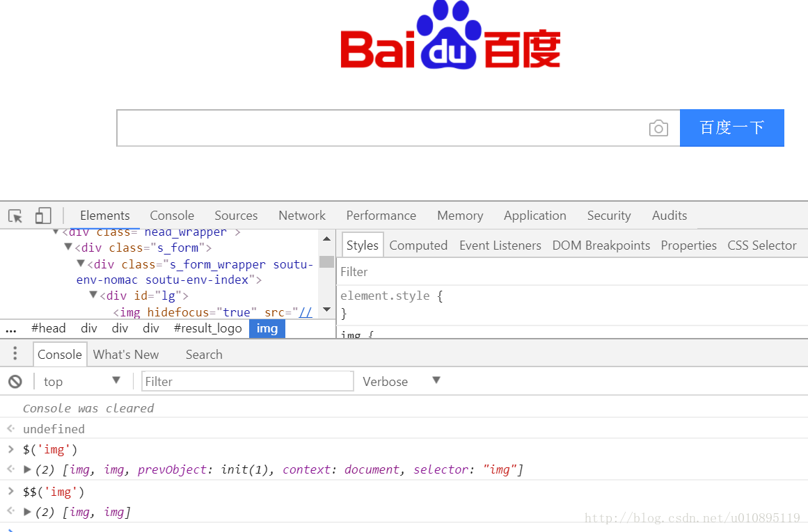Click the Console was cleared message
Viewport: 808px width, 532px height.
[88, 408]
